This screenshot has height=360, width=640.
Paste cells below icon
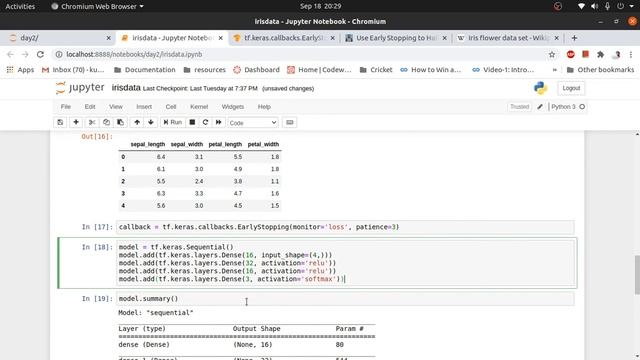[x=120, y=122]
